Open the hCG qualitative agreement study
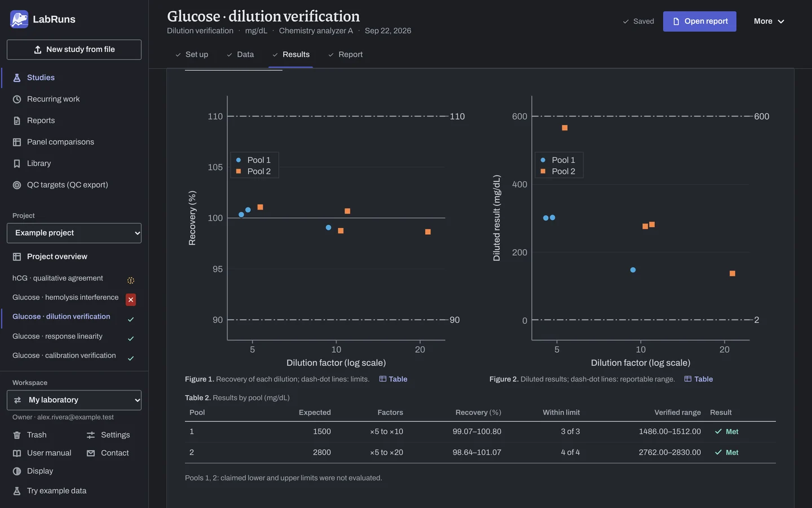This screenshot has width=812, height=508. [x=58, y=278]
